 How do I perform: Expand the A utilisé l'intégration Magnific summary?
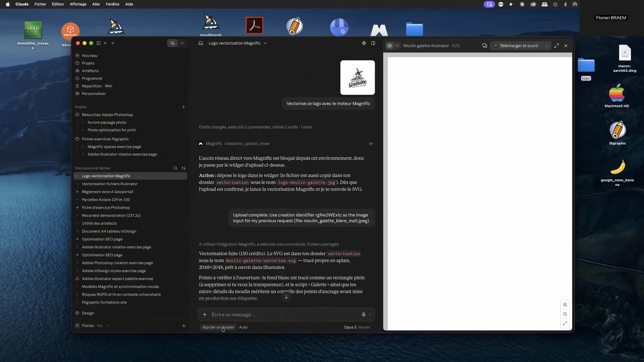tap(269, 244)
